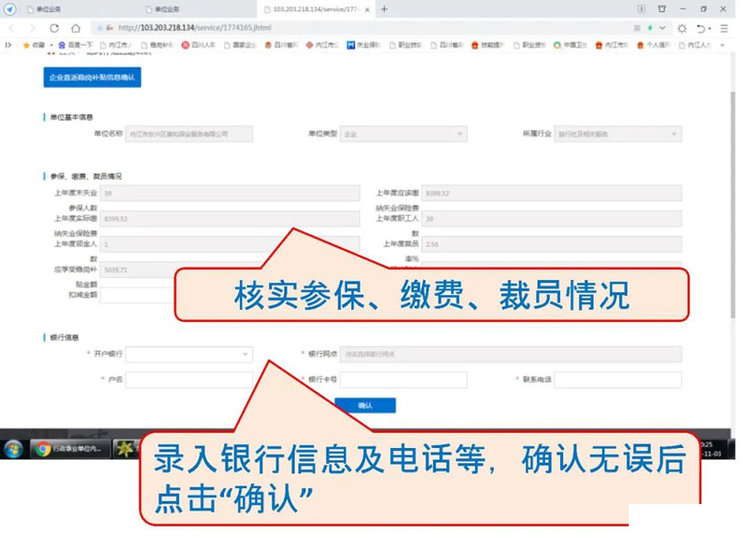Screen dimensions: 747x560
Task: Switch to the second 单位业务 tab
Action: pos(168,9)
